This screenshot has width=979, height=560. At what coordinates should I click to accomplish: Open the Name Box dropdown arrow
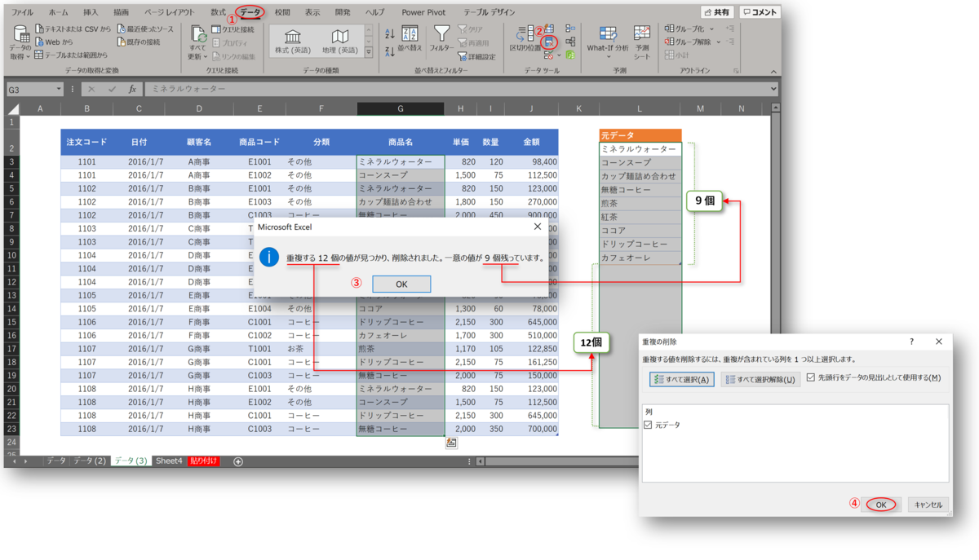click(x=59, y=89)
